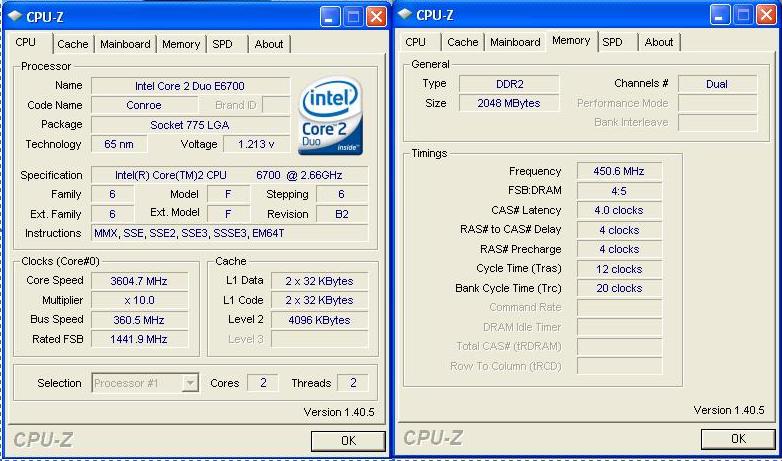Open the Mainboard tab in the right window

pos(515,42)
